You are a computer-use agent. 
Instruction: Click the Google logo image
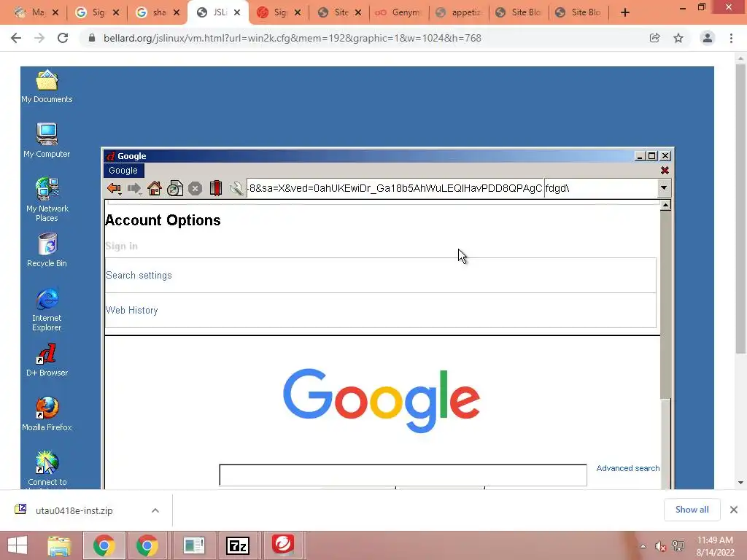coord(381,400)
